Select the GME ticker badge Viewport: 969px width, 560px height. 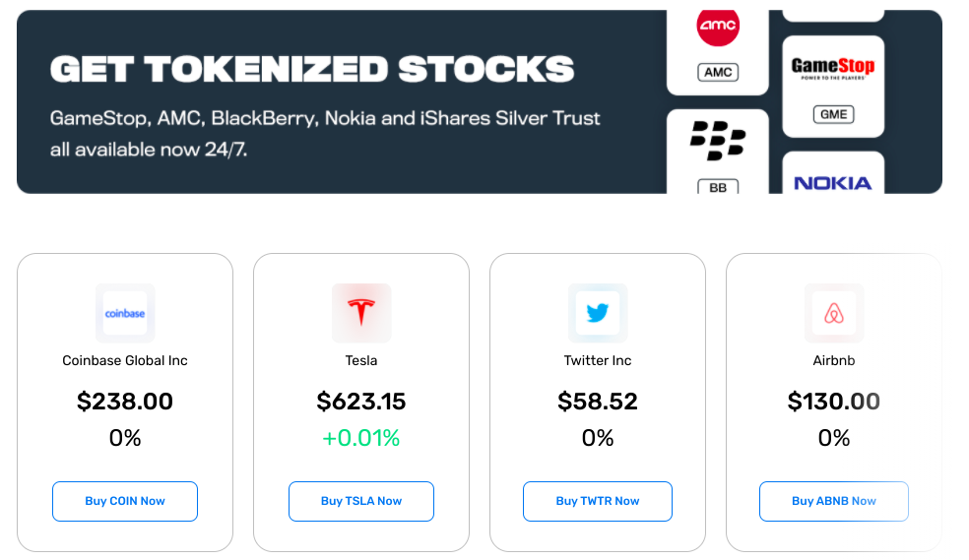pos(833,114)
